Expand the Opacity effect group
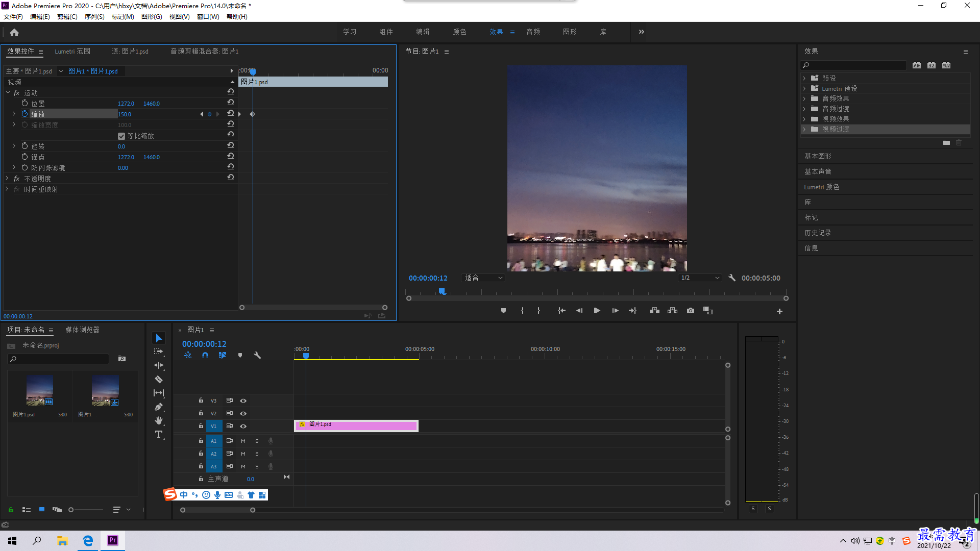The height and width of the screenshot is (551, 980). 7,178
